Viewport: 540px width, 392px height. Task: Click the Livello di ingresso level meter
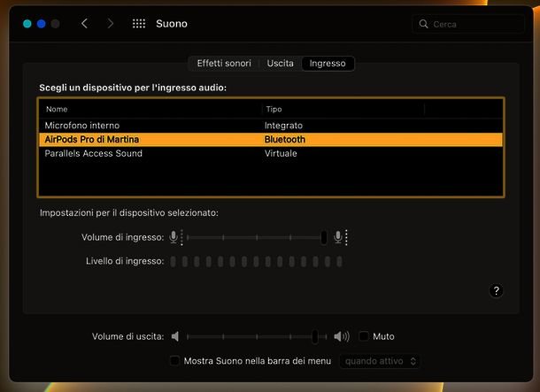(256, 262)
